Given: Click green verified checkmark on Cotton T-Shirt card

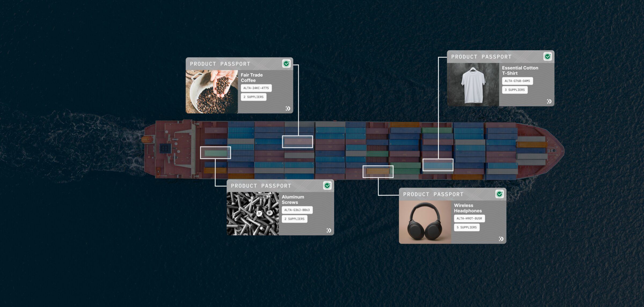Looking at the screenshot, I should tap(547, 57).
